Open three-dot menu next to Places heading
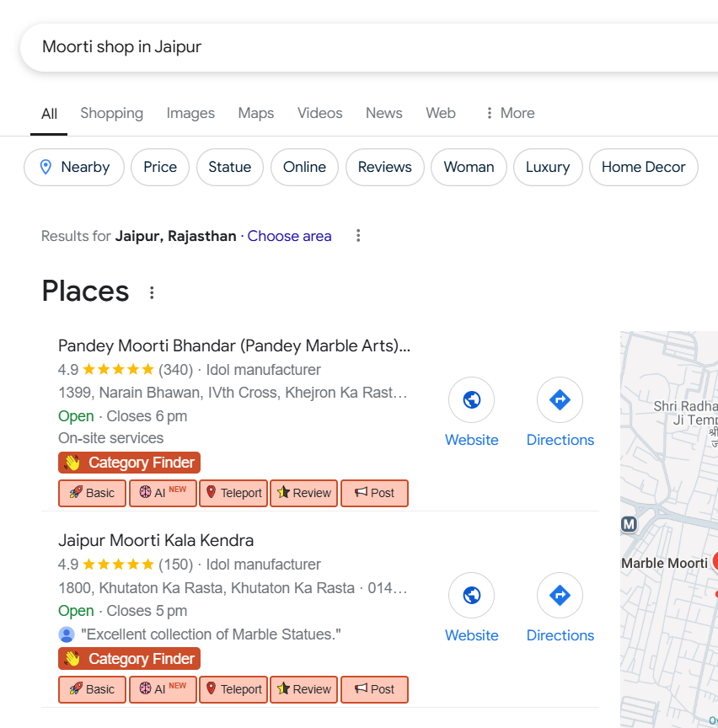The height and width of the screenshot is (728, 718). coord(152,292)
